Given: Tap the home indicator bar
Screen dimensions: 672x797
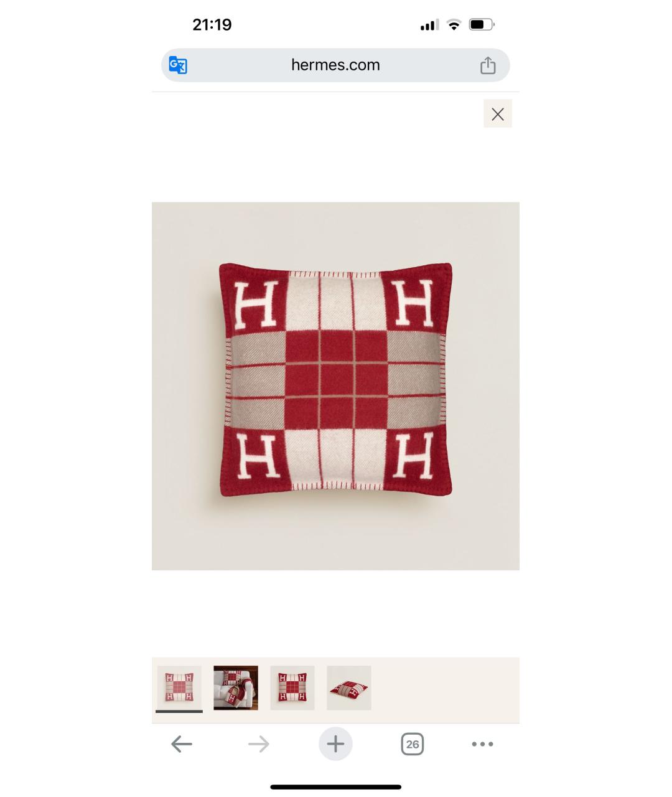Looking at the screenshot, I should coord(335,787).
